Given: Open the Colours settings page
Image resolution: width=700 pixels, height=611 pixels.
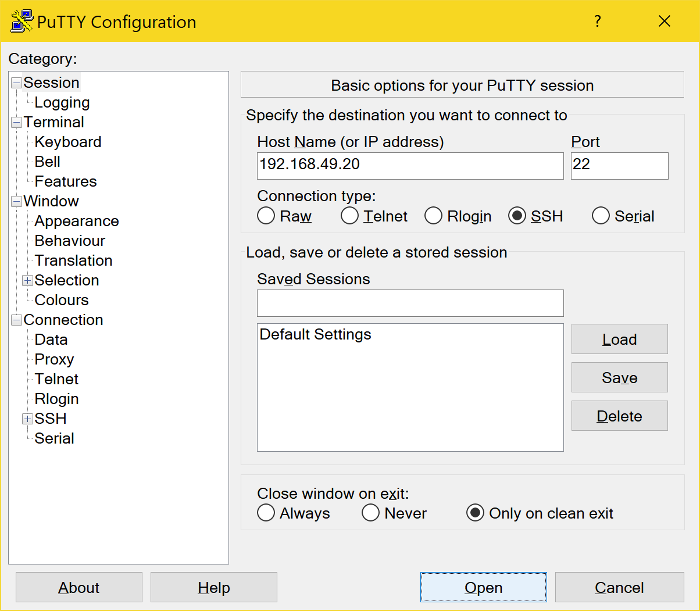Looking at the screenshot, I should coord(61,300).
